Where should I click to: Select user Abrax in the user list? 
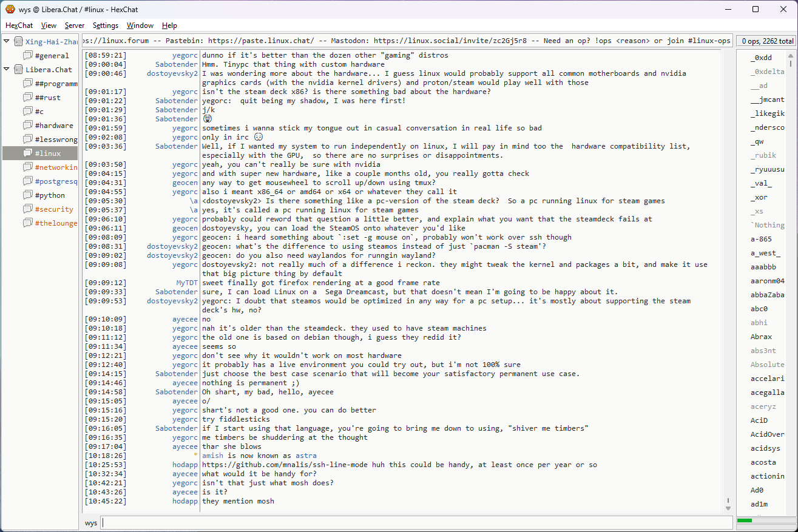point(761,337)
